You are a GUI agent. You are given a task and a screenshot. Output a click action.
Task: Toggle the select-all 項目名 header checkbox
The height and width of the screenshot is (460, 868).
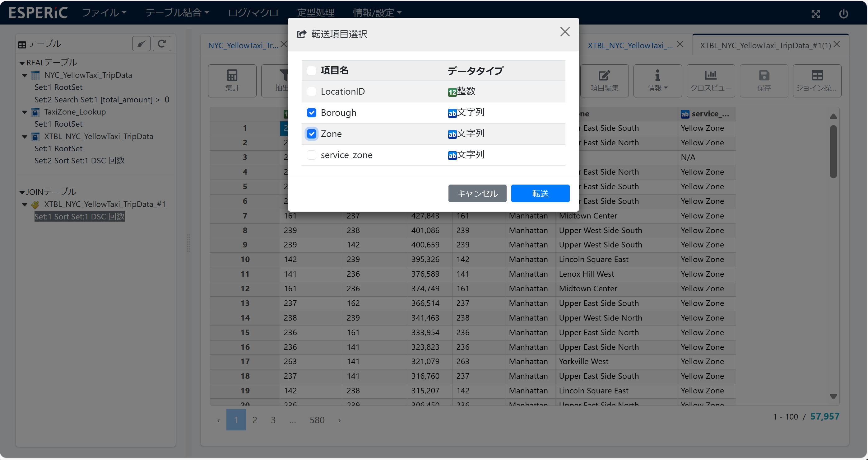pyautogui.click(x=311, y=70)
